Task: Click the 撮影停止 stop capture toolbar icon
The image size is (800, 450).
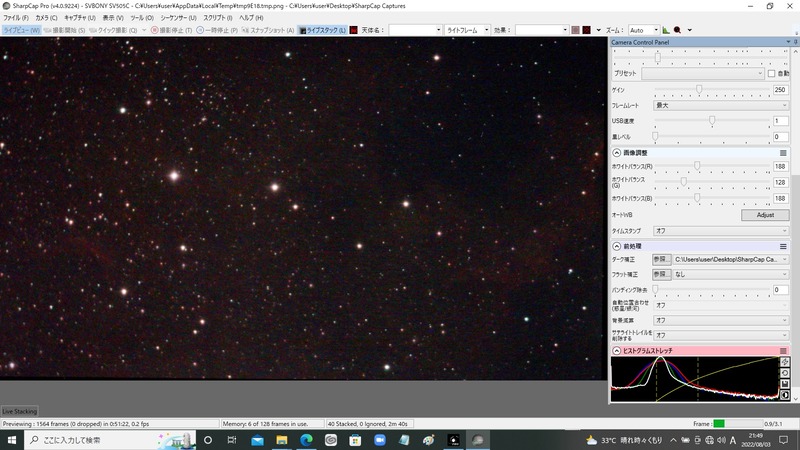Action: [x=171, y=30]
